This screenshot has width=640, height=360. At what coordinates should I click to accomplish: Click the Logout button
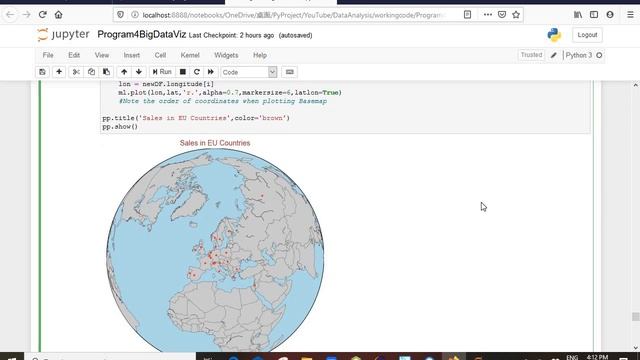tap(587, 35)
